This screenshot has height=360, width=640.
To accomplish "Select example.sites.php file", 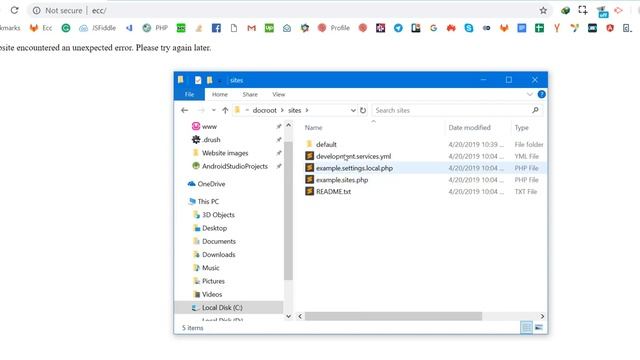I will click(x=342, y=180).
